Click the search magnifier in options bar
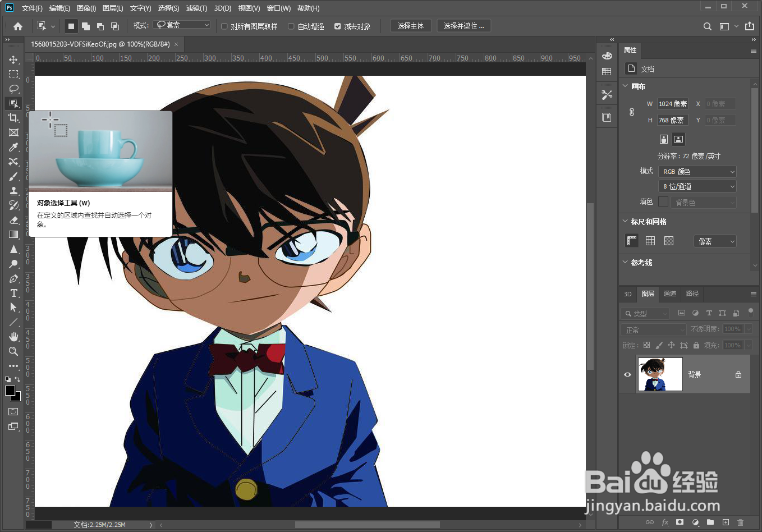 coord(708,26)
